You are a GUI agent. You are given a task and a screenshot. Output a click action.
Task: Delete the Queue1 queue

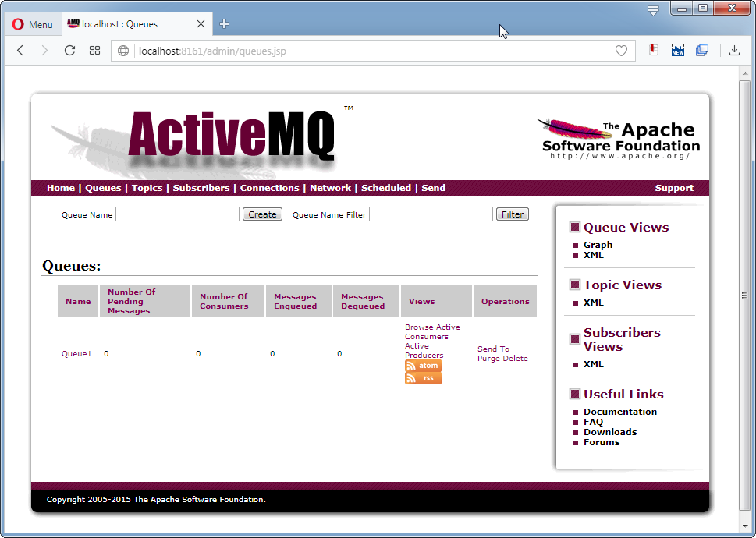(516, 359)
